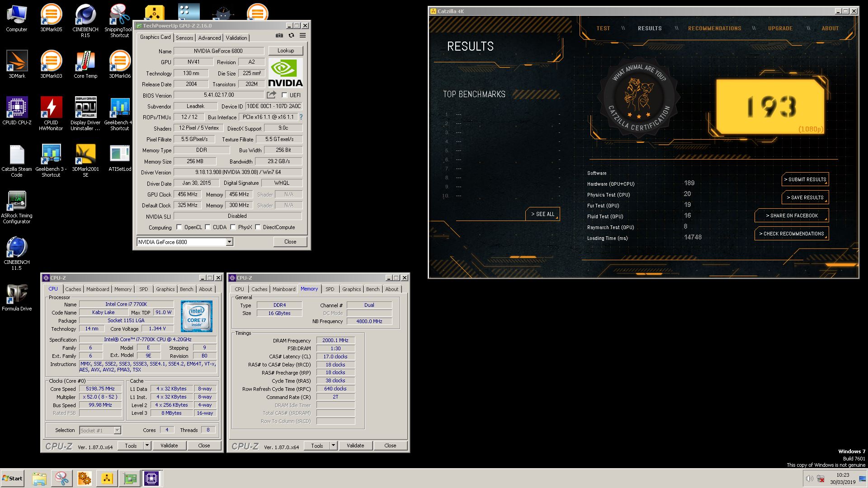
Task: Click the GPU name field NVIDIA GeForce 6800
Action: tap(219, 51)
